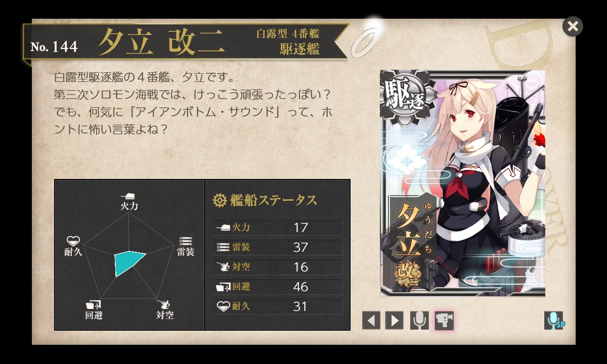Click the 雷装 torpedo icon on radar chart

click(x=186, y=241)
